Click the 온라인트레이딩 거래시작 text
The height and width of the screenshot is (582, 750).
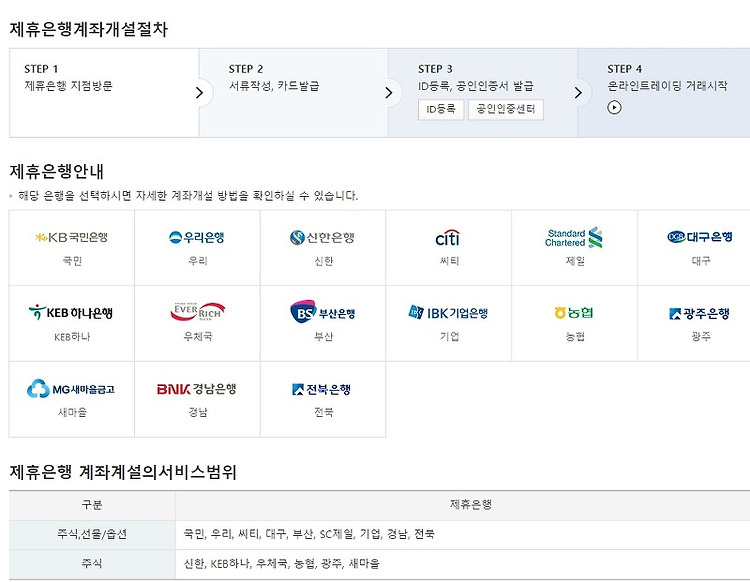click(667, 86)
